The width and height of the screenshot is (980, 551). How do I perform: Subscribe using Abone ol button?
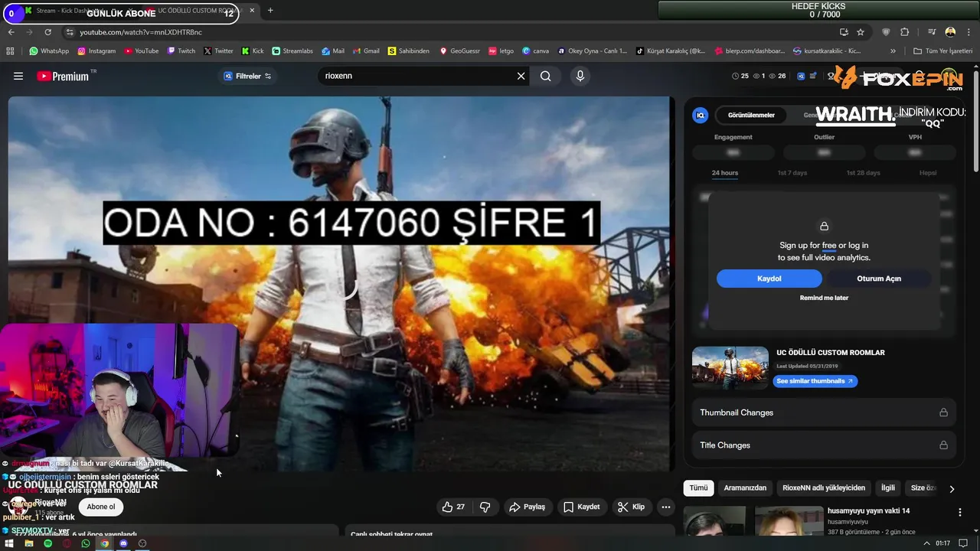[101, 507]
